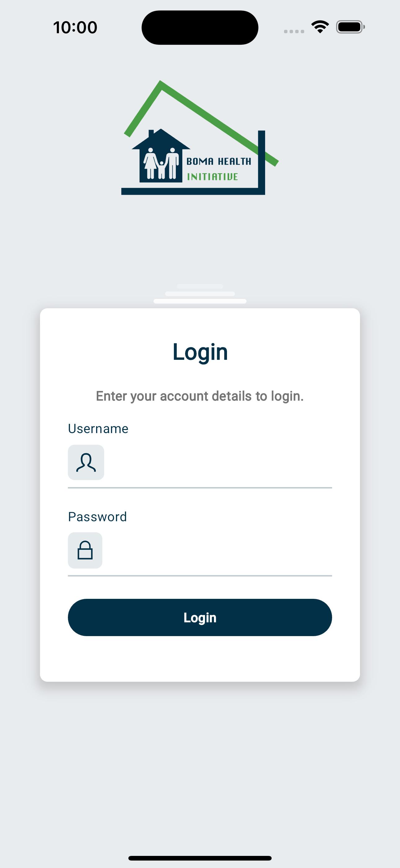Click the Boma Health Initiative logo

coord(200,138)
